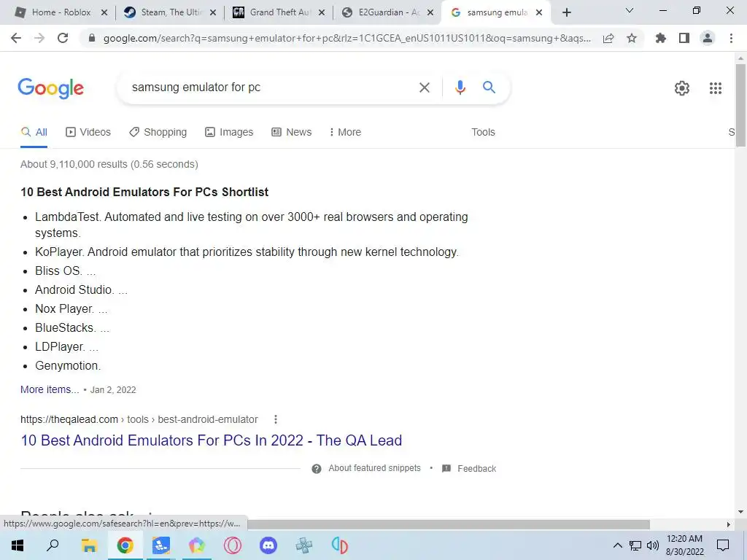Open More items link
747x560 pixels.
[50, 389]
